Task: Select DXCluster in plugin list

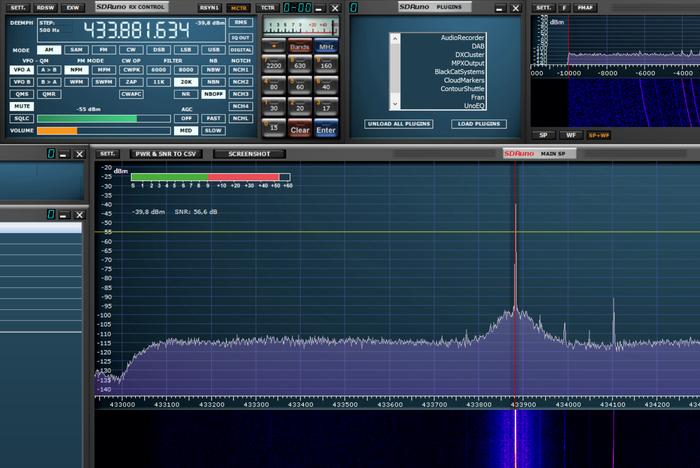Action: point(469,54)
